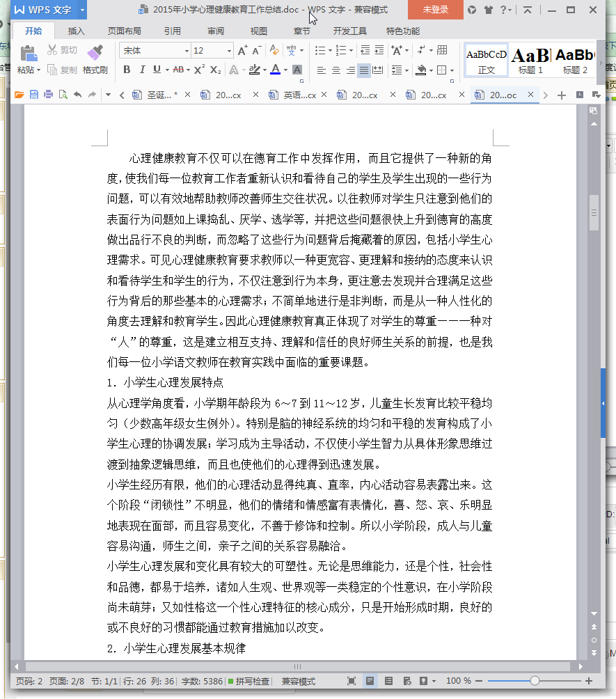The image size is (616, 699).
Task: Open bullet list dropdown
Action: pyautogui.click(x=330, y=50)
